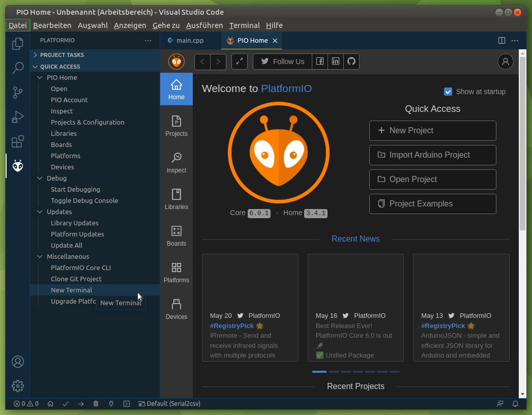Click the PlatformIO logo in the PIO Home toolbar
532x415 pixels.
176,62
